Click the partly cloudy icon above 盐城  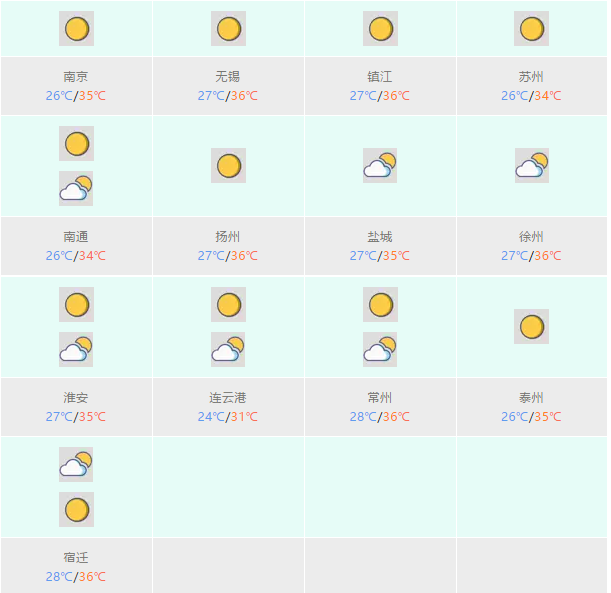pyautogui.click(x=380, y=165)
